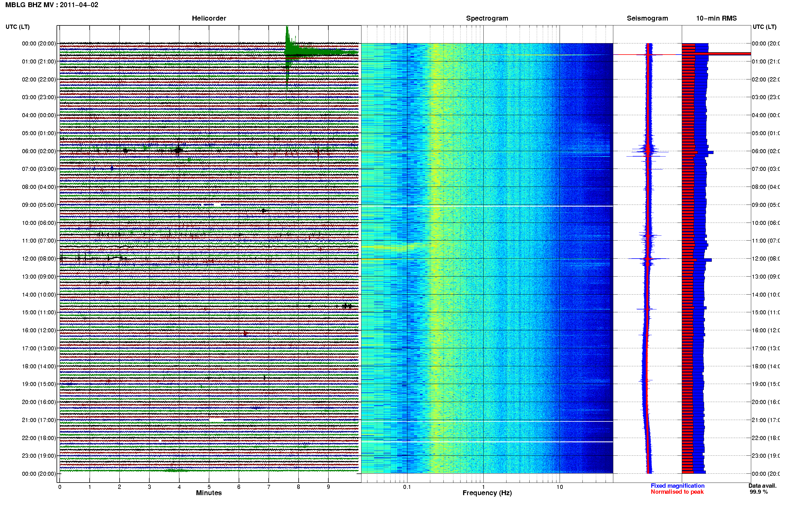Click the '18:00 (14:00)' helicorder time label

tap(39, 366)
